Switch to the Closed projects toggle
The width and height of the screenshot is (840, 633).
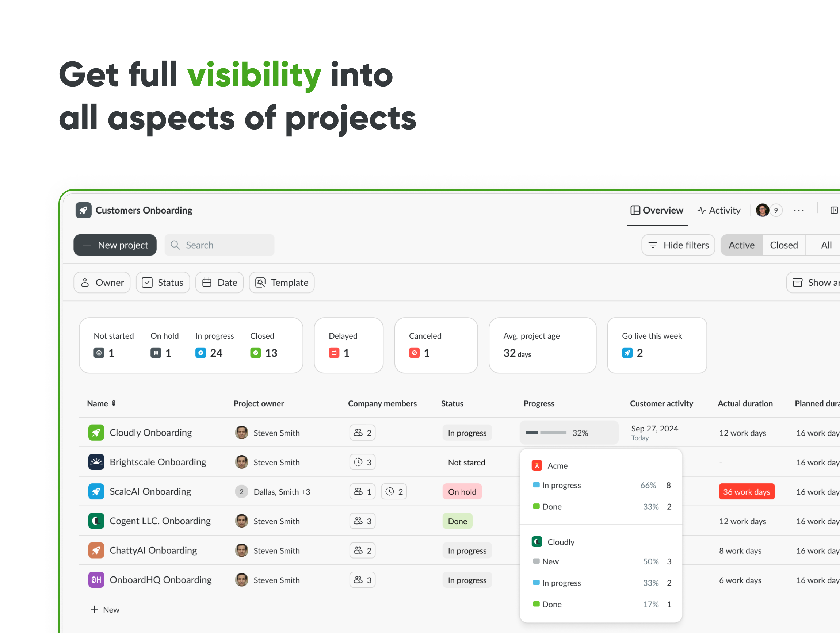pyautogui.click(x=783, y=245)
